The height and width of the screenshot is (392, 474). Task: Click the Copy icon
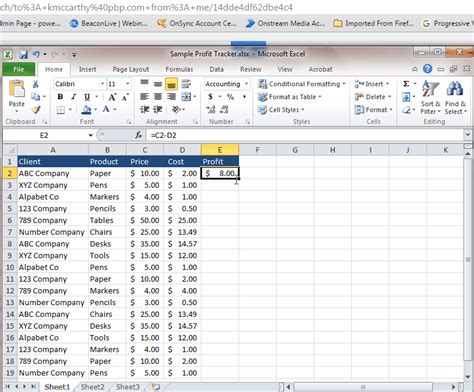tap(35, 97)
